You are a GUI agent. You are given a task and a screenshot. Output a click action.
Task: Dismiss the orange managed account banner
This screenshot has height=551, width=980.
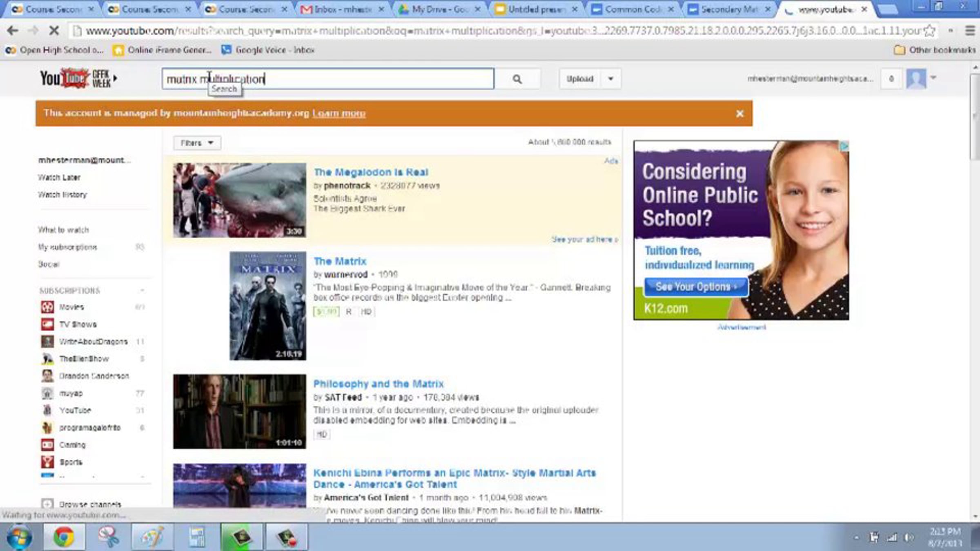pos(739,114)
